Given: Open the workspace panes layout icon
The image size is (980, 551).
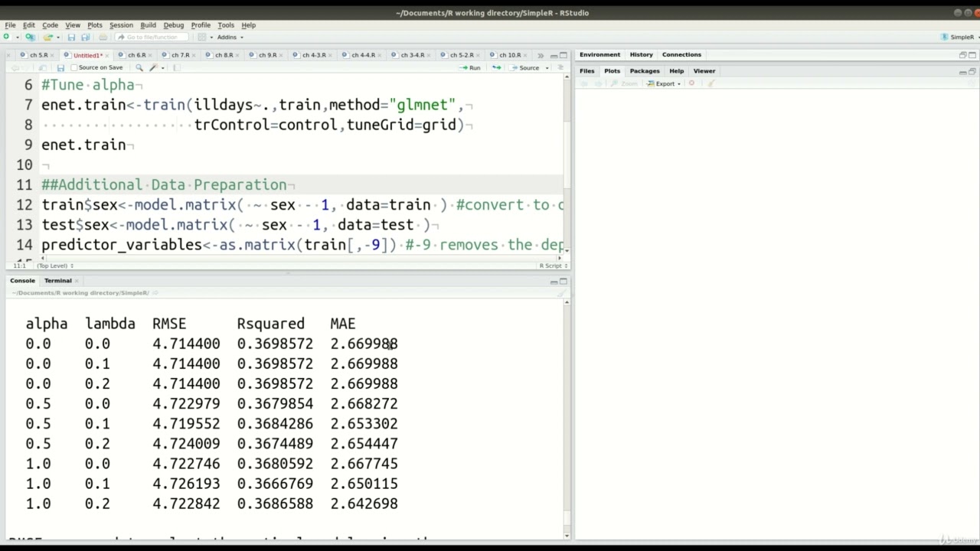Looking at the screenshot, I should (202, 37).
